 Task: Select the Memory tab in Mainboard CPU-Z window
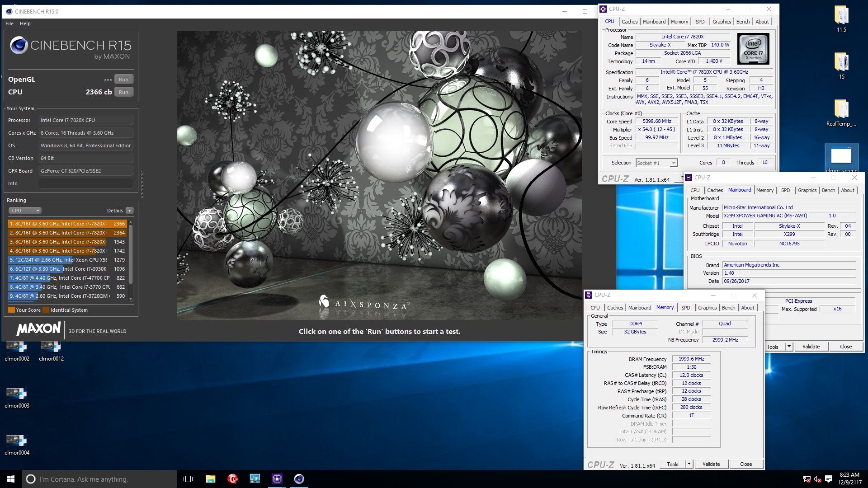[x=765, y=190]
